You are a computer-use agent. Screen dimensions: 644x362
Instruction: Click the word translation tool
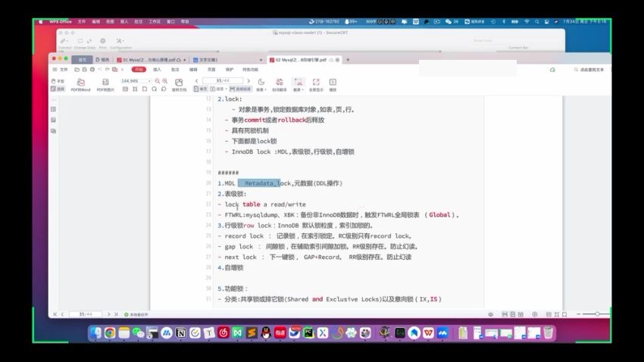(x=280, y=85)
